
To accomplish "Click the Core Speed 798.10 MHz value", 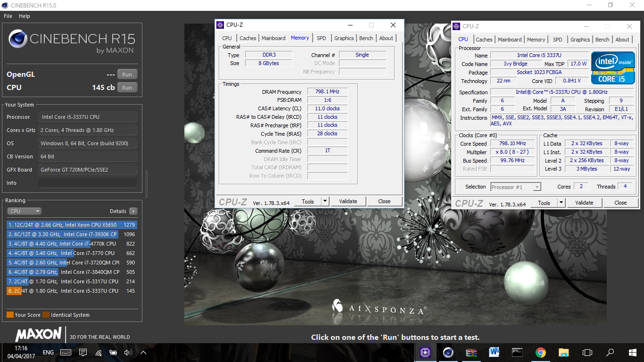I will tap(513, 144).
